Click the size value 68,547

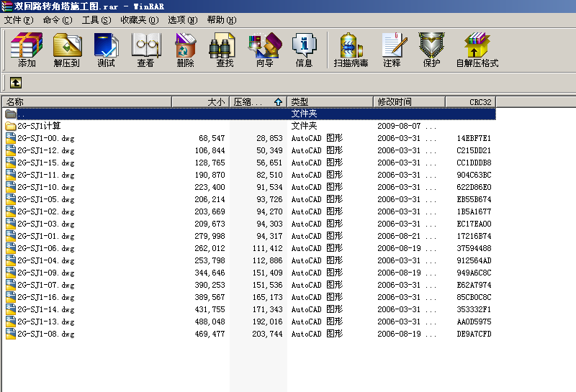coord(212,138)
